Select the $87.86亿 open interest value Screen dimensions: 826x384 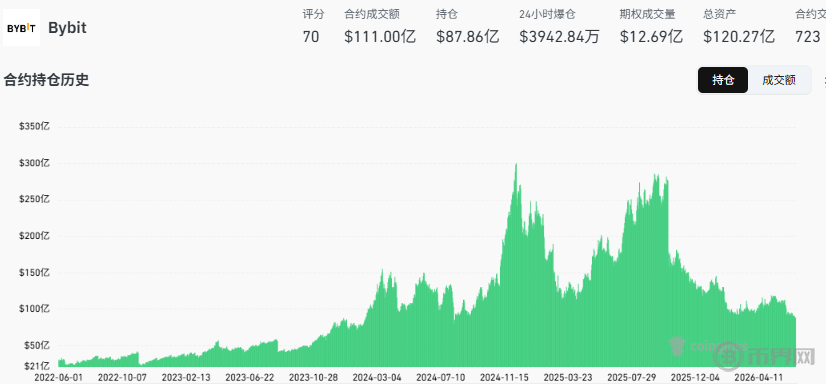click(x=468, y=37)
